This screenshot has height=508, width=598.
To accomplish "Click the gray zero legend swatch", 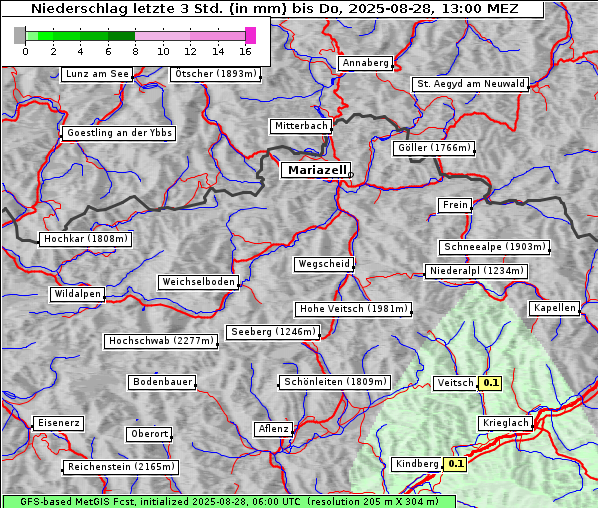I will 19,35.
